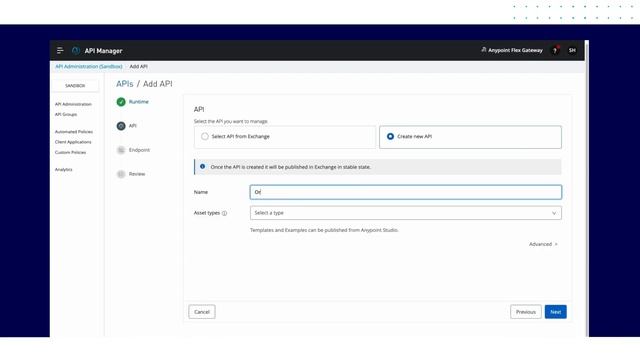640x360 pixels.
Task: Click the Endpoint step circle icon
Action: [x=121, y=150]
